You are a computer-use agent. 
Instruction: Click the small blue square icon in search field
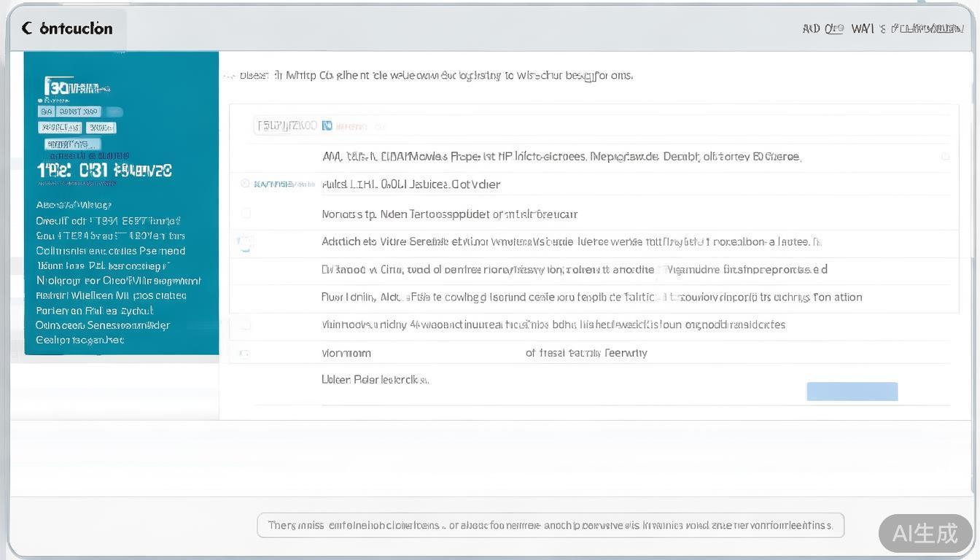click(327, 126)
